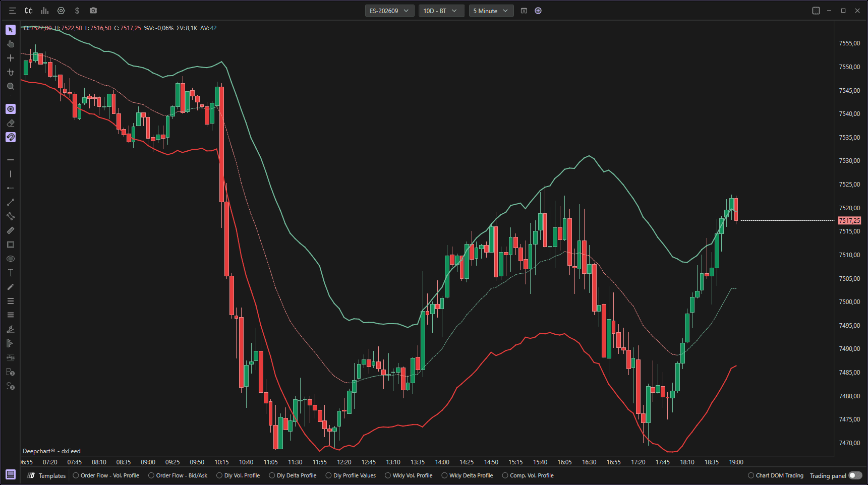Select the buy position dollar tool
Image resolution: width=868 pixels, height=485 pixels.
click(11, 372)
